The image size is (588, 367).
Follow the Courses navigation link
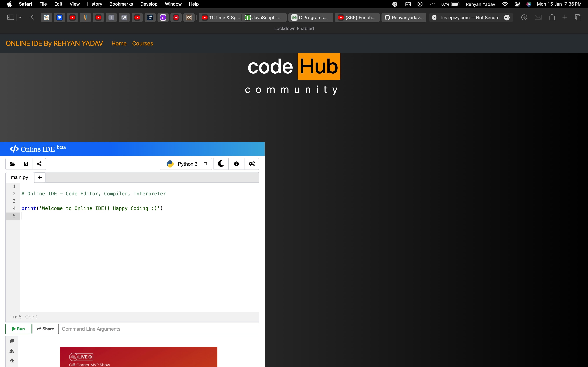142,44
